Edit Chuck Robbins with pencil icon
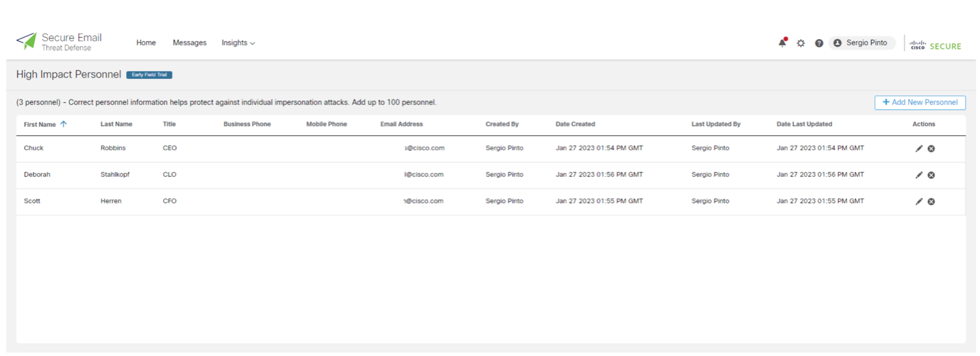Image resolution: width=980 pixels, height=356 pixels. coord(919,149)
